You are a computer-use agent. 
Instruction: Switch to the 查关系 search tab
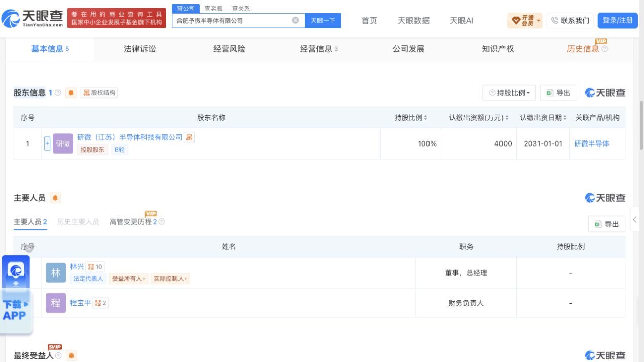(241, 9)
